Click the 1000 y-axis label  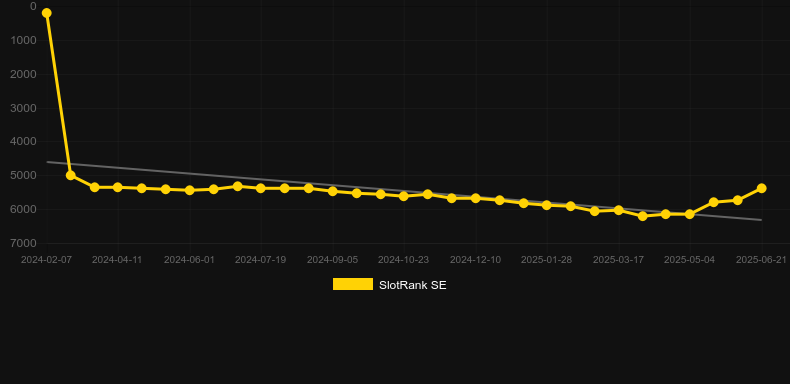(23, 40)
